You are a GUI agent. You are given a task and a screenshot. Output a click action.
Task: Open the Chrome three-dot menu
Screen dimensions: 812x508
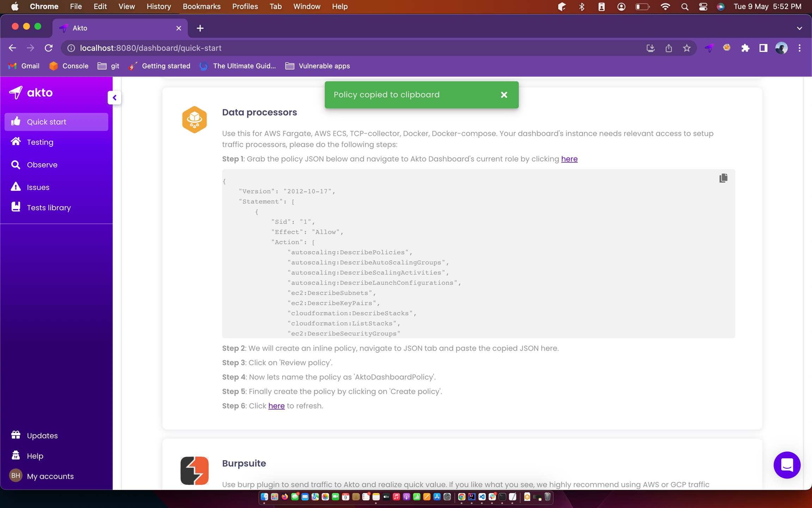pos(799,48)
